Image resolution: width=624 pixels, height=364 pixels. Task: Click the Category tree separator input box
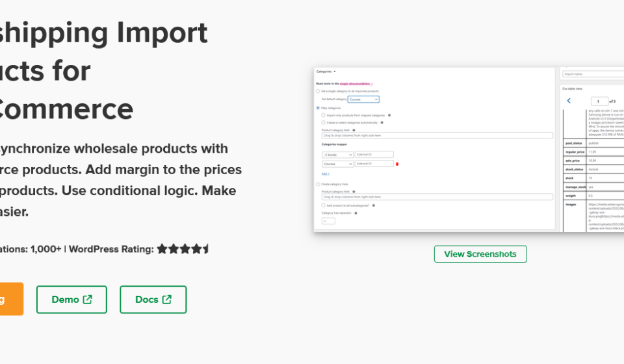pos(328,221)
